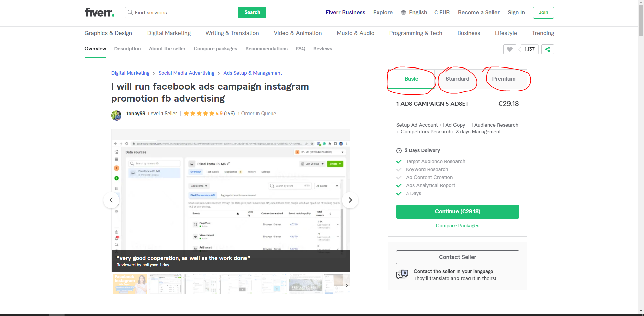Show the next gallery image
Screen dimensions: 644x316
(350, 200)
